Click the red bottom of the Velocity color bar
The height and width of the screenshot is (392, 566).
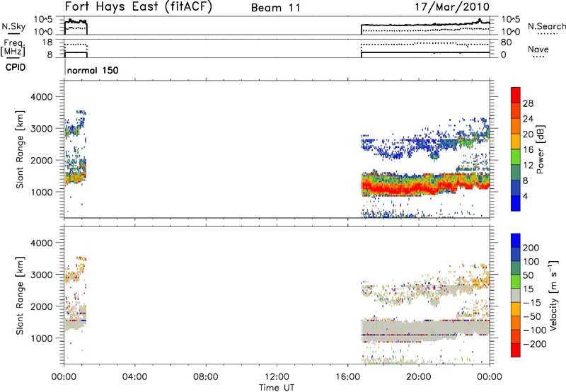tap(516, 350)
